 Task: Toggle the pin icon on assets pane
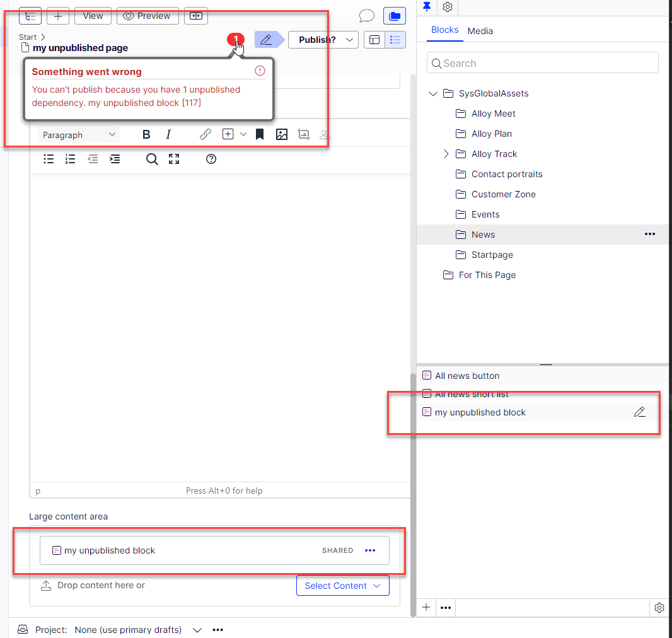[427, 7]
